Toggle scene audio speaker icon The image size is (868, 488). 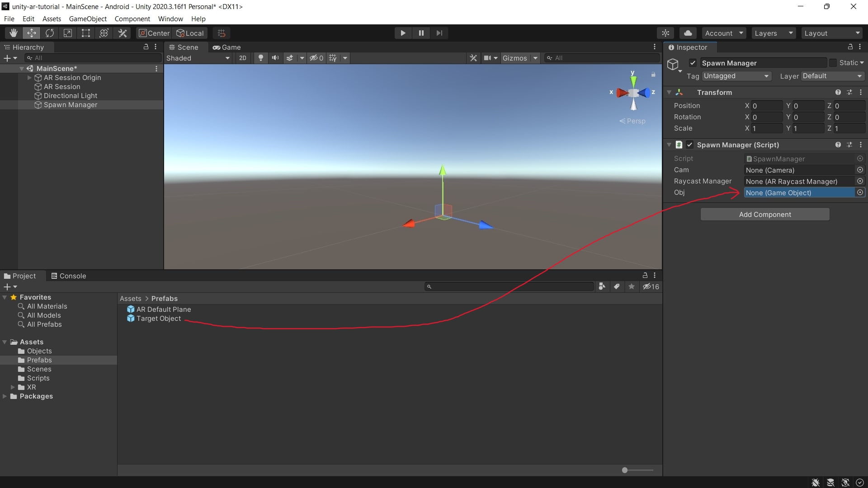(x=275, y=58)
